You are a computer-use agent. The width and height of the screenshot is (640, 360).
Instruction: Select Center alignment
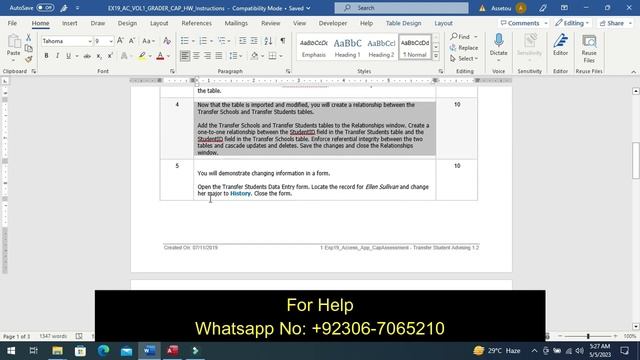tap(196, 56)
